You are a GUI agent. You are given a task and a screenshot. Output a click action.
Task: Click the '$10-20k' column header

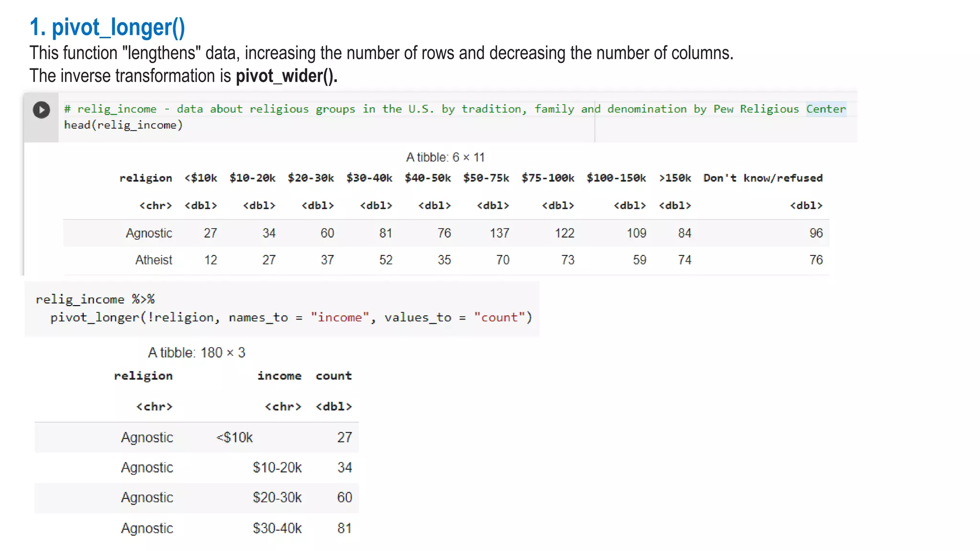[253, 178]
